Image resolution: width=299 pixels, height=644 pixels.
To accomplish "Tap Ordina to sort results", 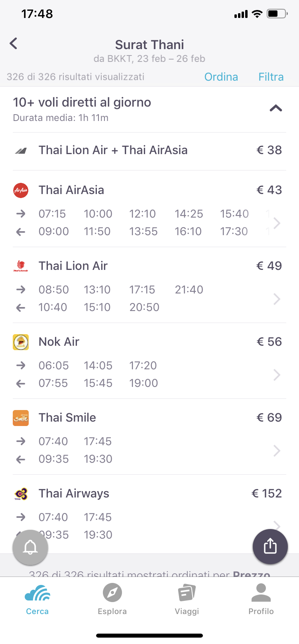I will pyautogui.click(x=221, y=77).
